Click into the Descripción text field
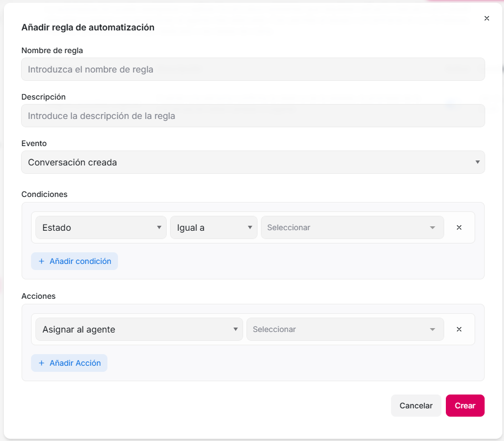504x441 pixels. (x=253, y=116)
